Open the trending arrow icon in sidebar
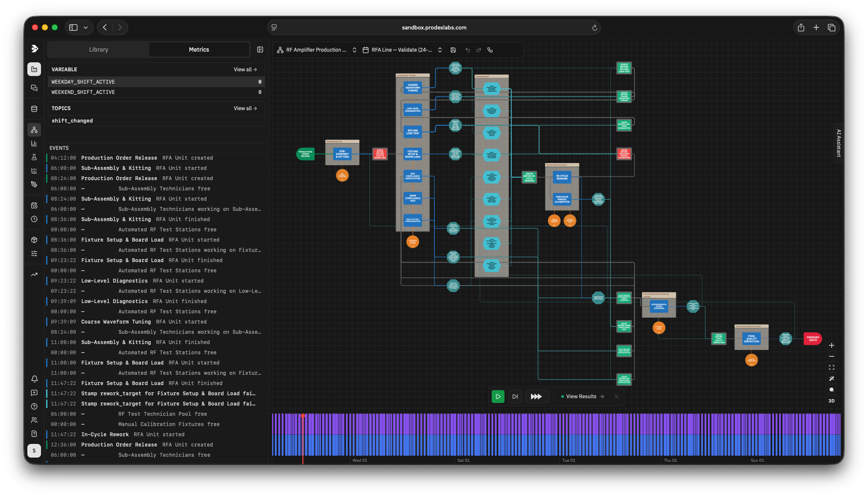 [x=34, y=274]
